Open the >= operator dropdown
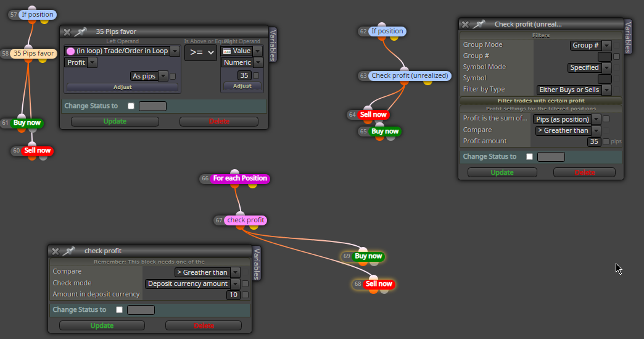 click(x=201, y=52)
